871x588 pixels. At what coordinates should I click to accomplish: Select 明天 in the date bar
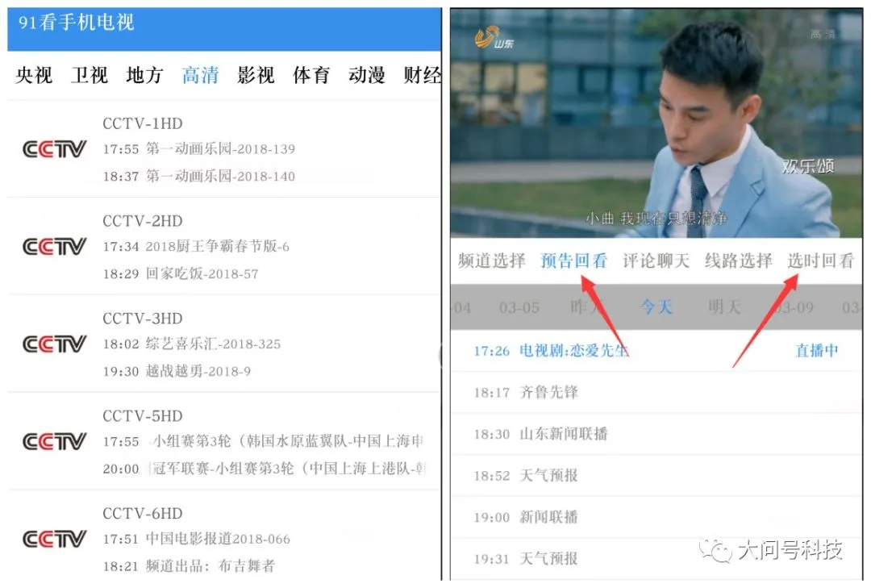point(724,307)
